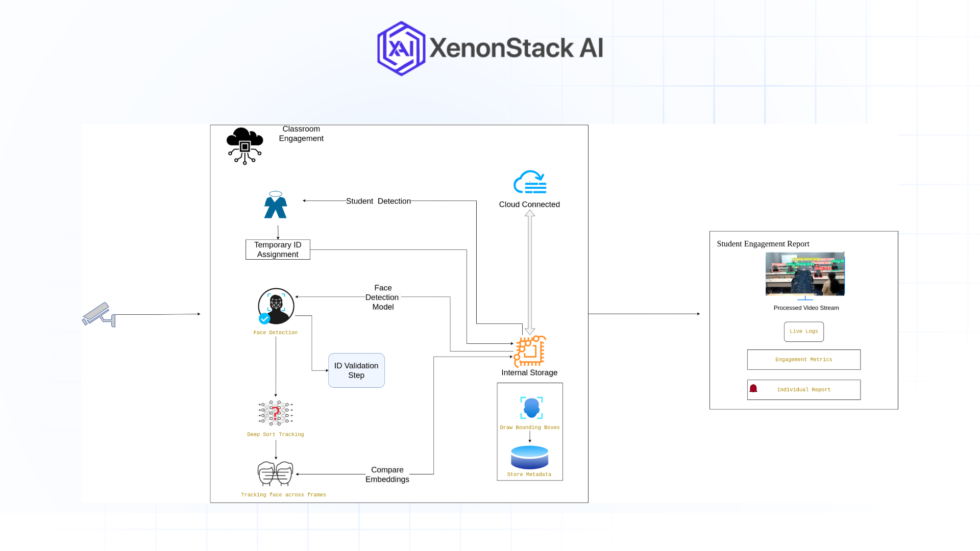The height and width of the screenshot is (551, 980).
Task: Click the Cloud Connected icon
Action: coord(530,182)
